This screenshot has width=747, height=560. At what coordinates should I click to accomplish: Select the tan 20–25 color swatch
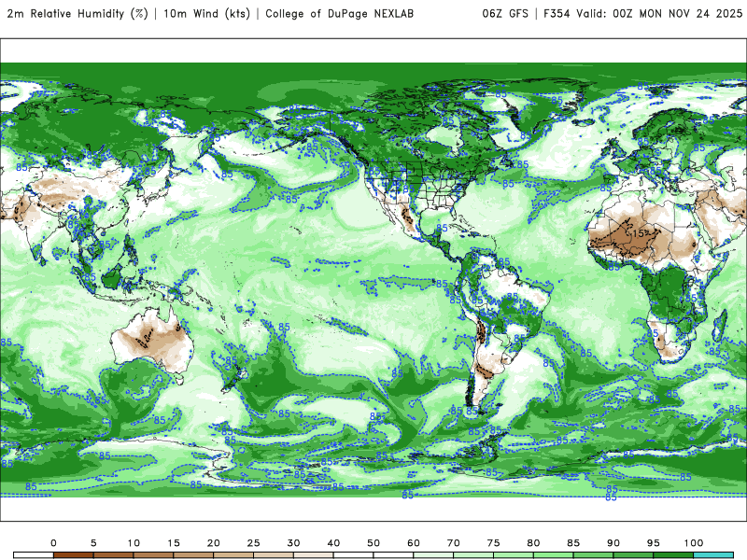click(x=233, y=555)
